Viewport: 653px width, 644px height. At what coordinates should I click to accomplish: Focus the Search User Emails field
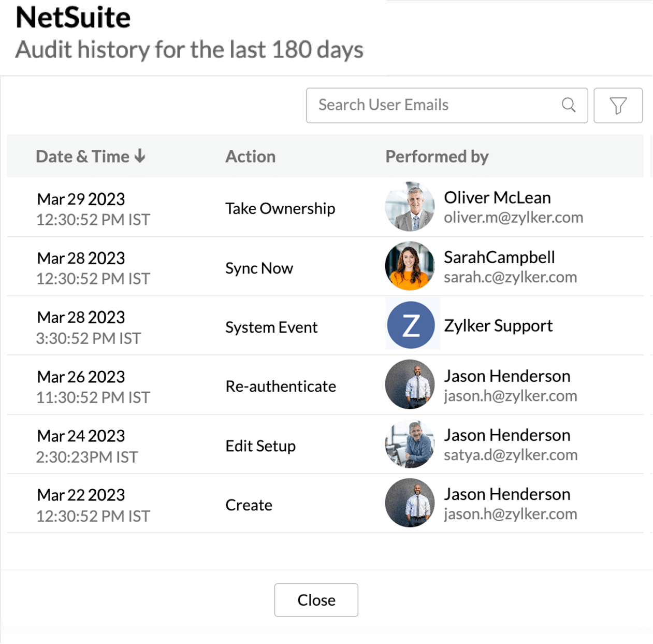pyautogui.click(x=446, y=105)
